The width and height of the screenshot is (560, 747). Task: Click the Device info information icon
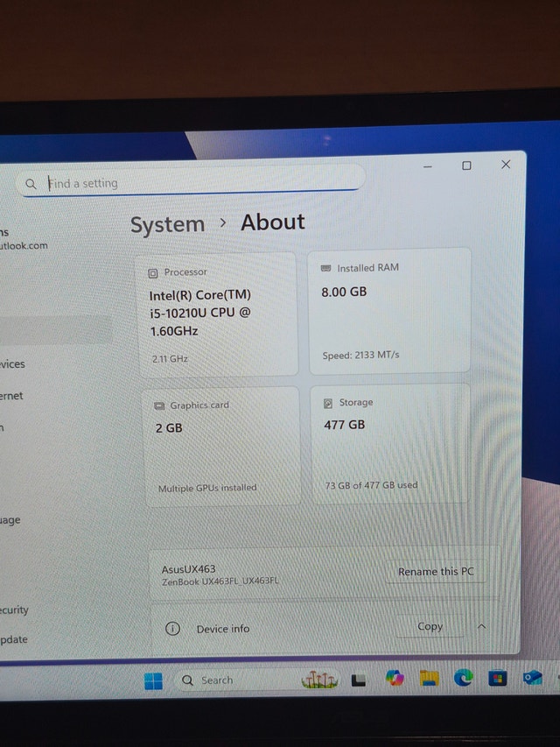(172, 629)
